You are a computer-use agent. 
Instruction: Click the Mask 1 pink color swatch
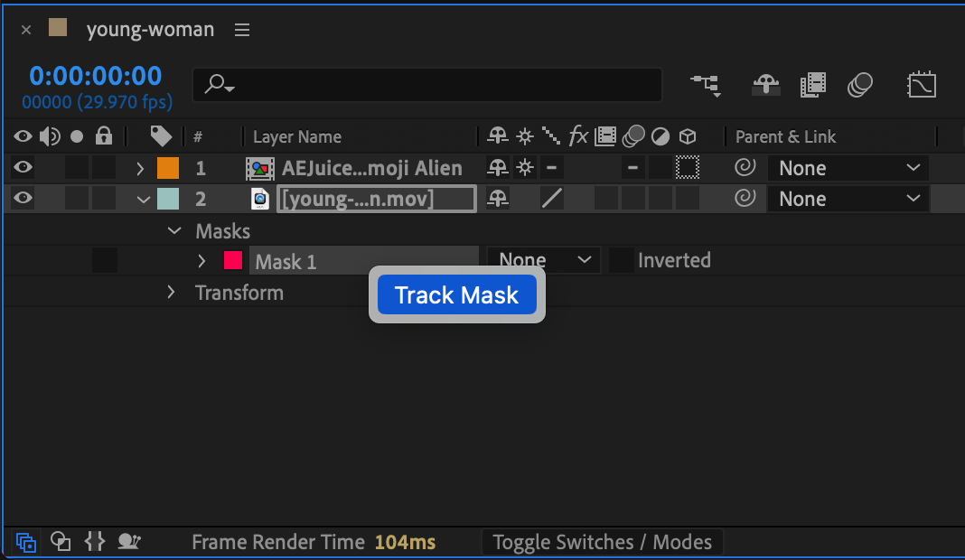click(x=233, y=261)
